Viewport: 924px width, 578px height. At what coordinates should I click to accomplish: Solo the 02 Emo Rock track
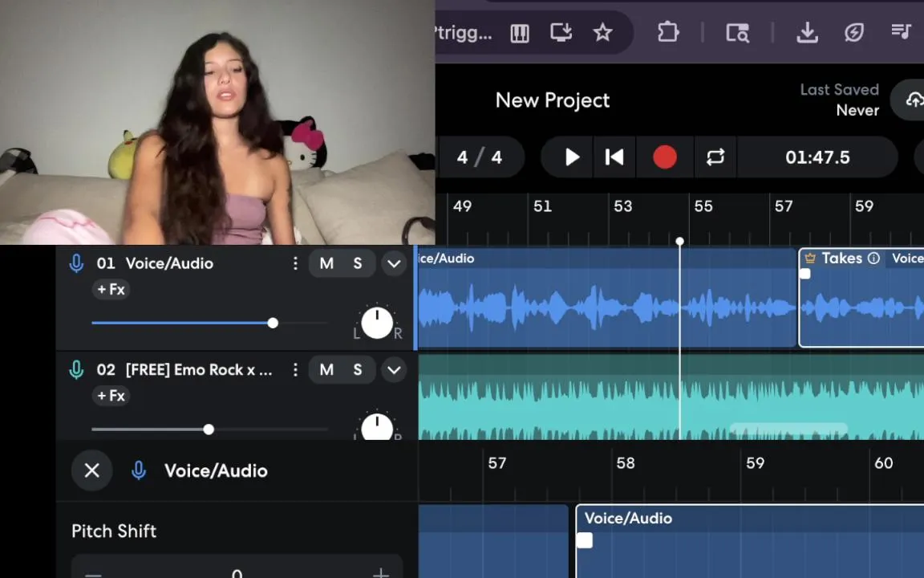coord(357,370)
